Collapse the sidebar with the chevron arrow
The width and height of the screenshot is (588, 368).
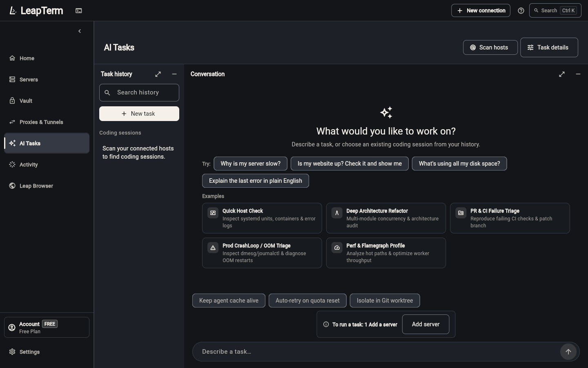point(80,31)
